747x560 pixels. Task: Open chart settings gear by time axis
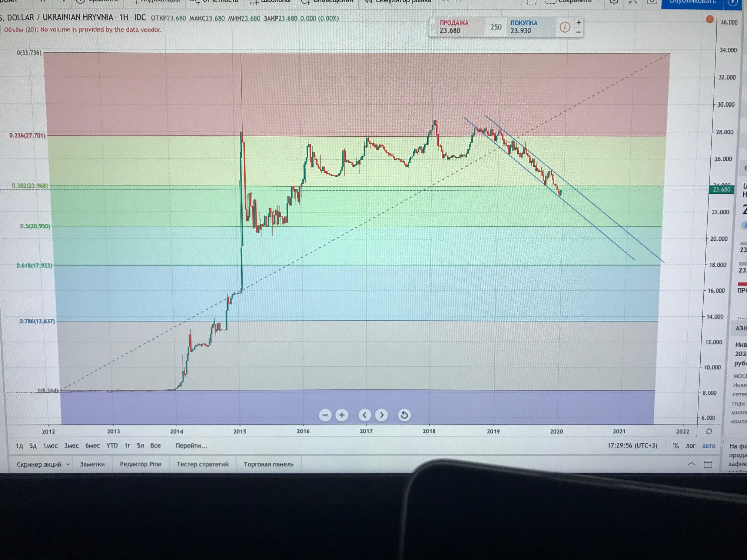tap(709, 431)
